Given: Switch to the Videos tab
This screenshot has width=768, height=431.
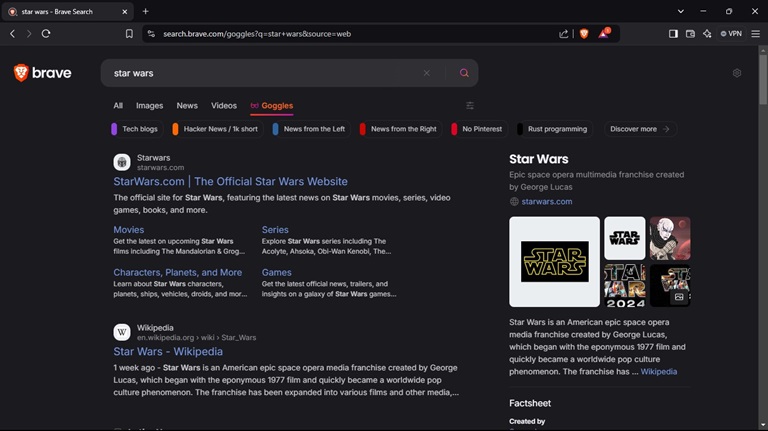Looking at the screenshot, I should 224,105.
